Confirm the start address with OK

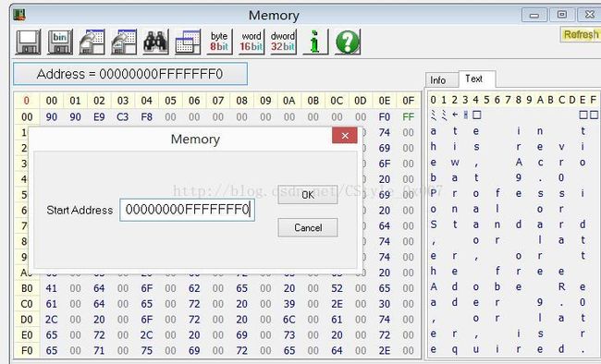pos(308,195)
